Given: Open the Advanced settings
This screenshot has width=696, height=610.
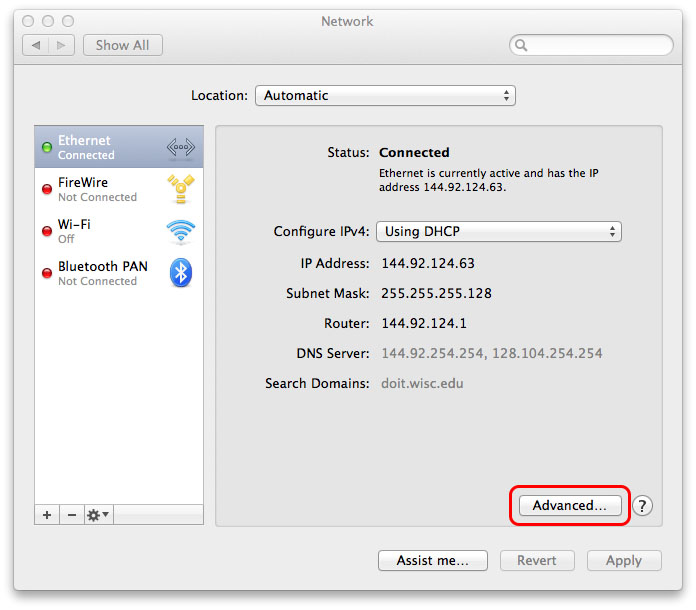Looking at the screenshot, I should pos(570,506).
